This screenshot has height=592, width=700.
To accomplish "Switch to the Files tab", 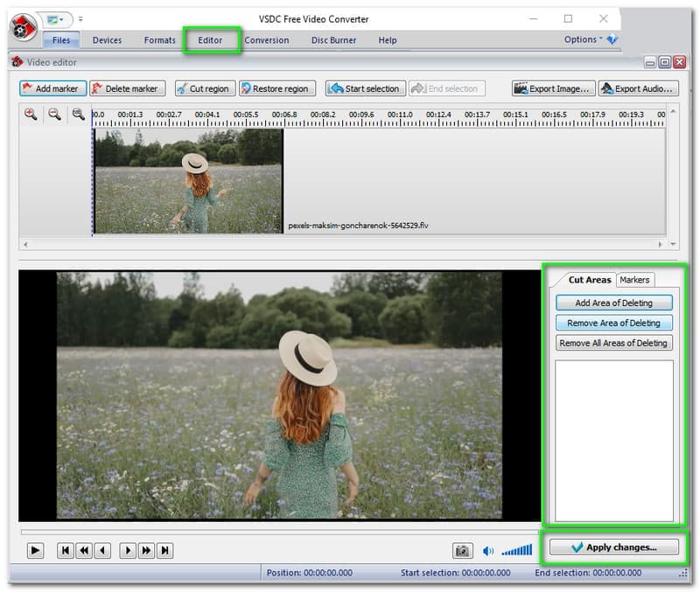I will tap(61, 40).
